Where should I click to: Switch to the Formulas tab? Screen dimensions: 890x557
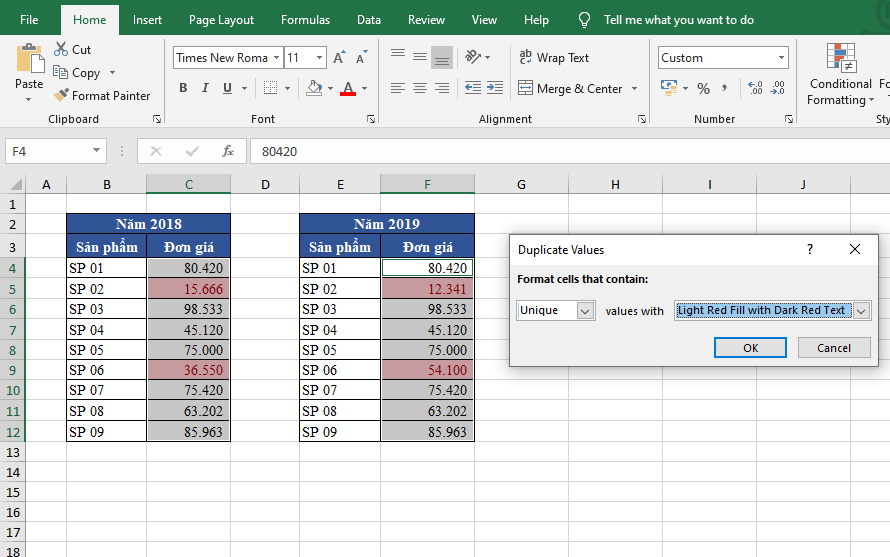click(x=305, y=20)
